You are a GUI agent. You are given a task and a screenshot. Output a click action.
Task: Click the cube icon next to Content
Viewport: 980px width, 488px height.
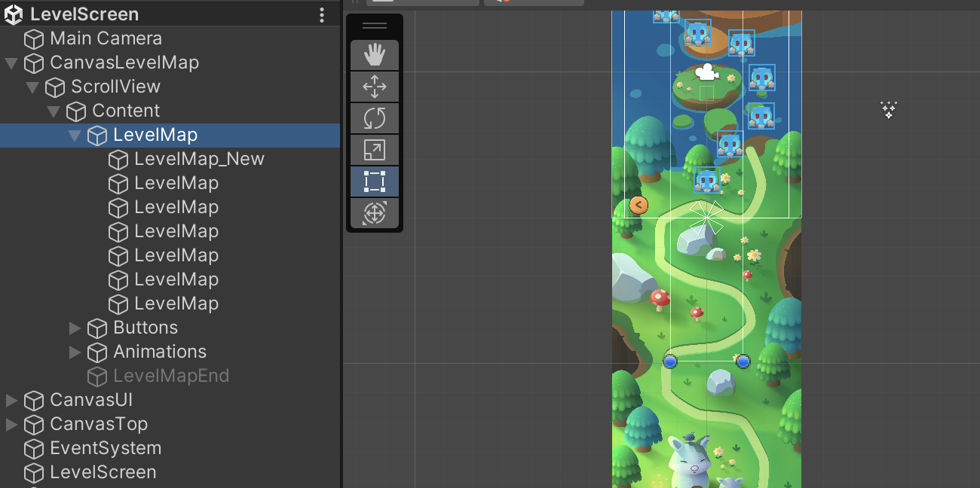click(76, 111)
